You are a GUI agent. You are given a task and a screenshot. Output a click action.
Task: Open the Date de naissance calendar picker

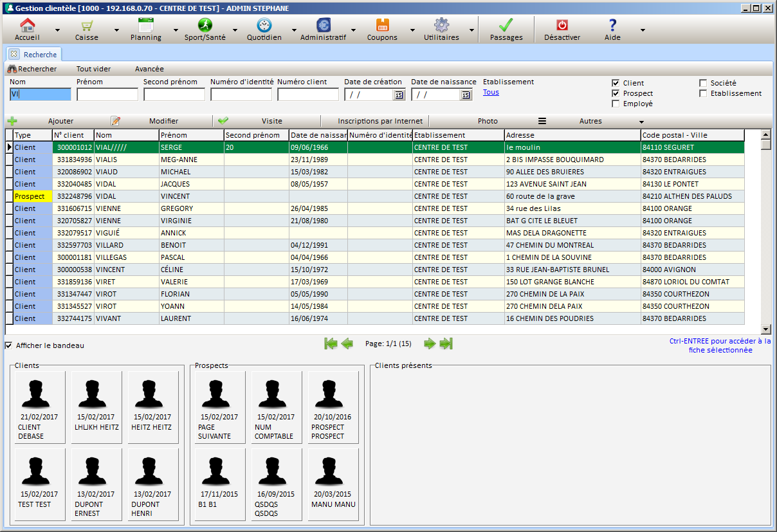pyautogui.click(x=466, y=95)
